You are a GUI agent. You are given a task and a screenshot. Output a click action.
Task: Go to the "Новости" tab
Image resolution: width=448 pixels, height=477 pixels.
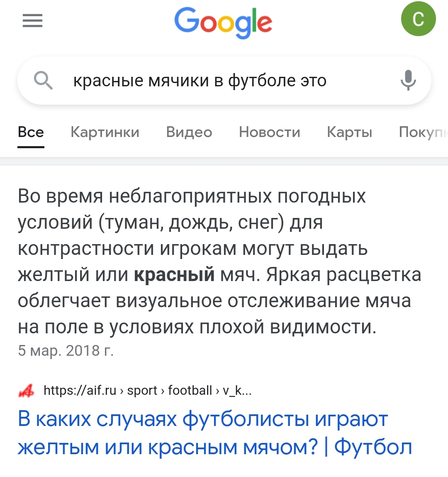269,132
